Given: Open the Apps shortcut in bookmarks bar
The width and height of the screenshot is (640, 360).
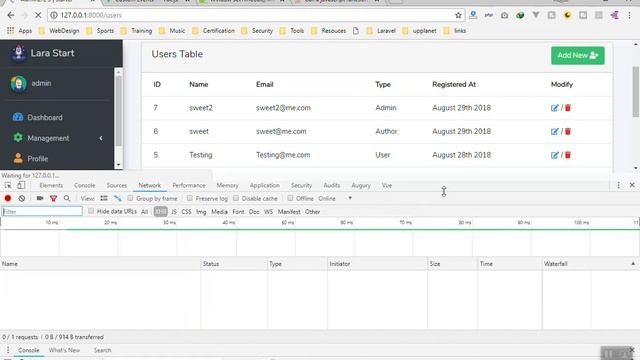Looking at the screenshot, I should click(20, 31).
